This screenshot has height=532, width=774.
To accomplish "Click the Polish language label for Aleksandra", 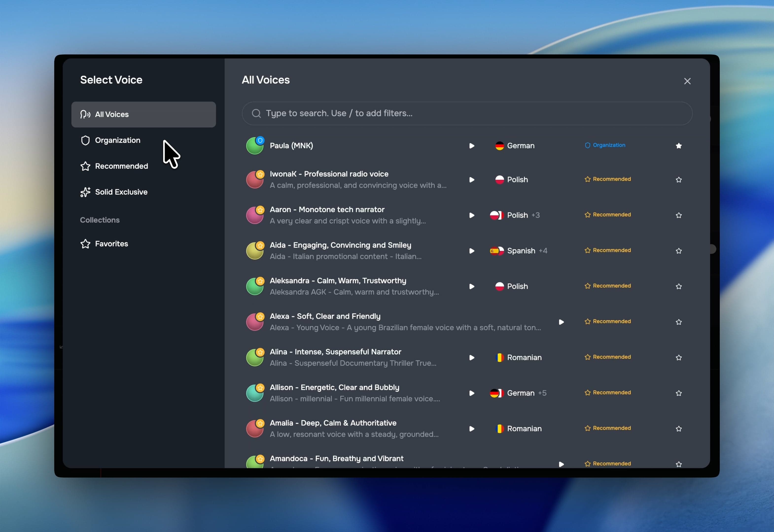I will [517, 286].
